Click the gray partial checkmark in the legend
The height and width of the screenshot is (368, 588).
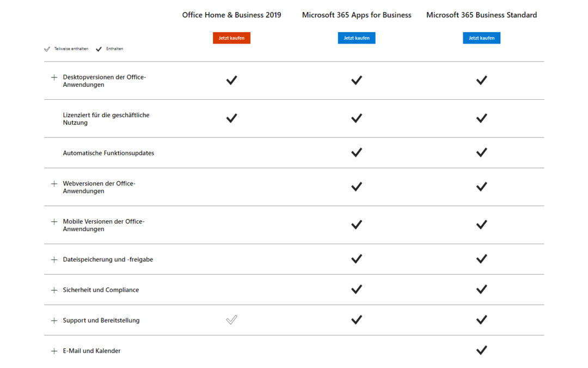47,49
